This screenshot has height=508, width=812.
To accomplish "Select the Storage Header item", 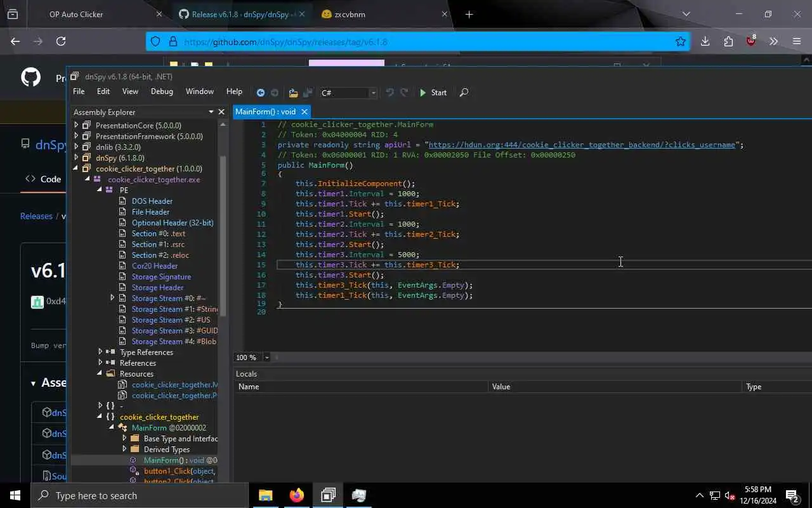I will [x=157, y=288].
